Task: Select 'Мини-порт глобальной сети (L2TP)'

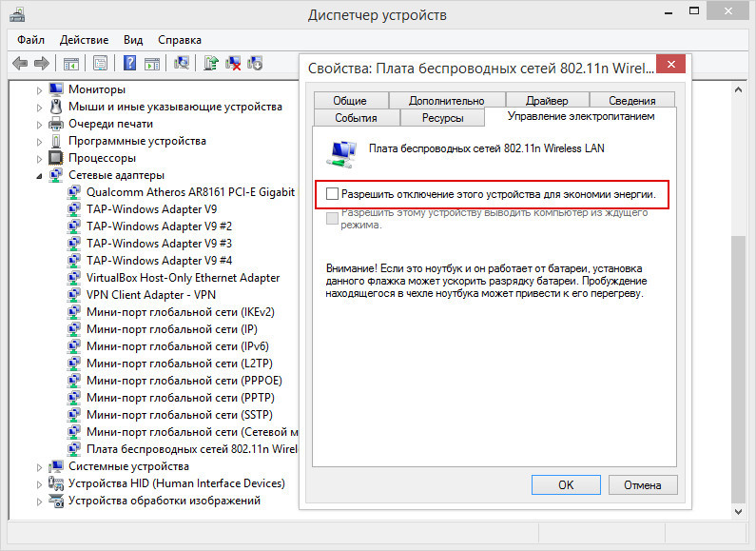Action: pyautogui.click(x=180, y=364)
